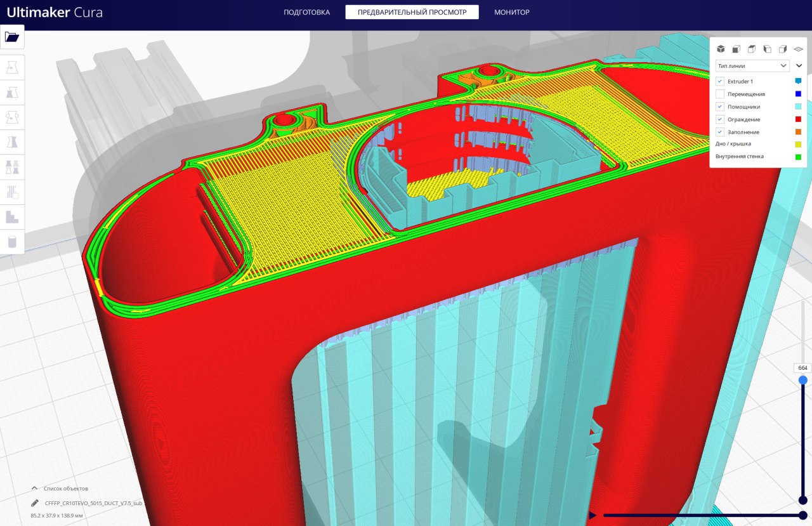This screenshot has width=812, height=526.
Task: Click the orange Заполнение color swatch
Action: pyautogui.click(x=798, y=132)
